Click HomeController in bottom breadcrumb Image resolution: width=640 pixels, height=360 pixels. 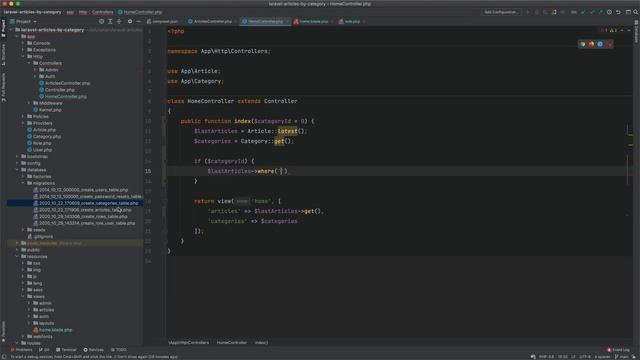pyautogui.click(x=231, y=342)
